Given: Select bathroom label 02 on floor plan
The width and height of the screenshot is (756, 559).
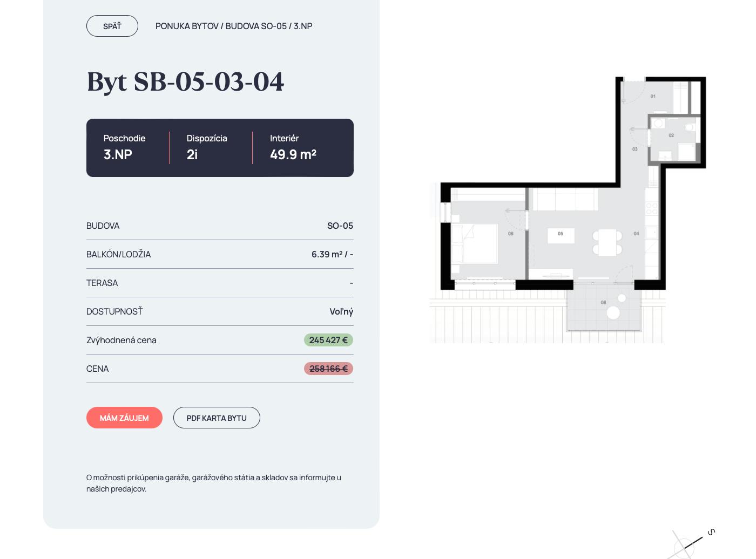Looking at the screenshot, I should pyautogui.click(x=671, y=135).
